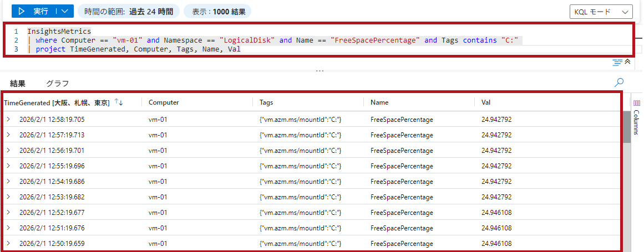This screenshot has width=644, height=252.
Task: Expand the 12:55:19.696 result row
Action: click(9, 166)
